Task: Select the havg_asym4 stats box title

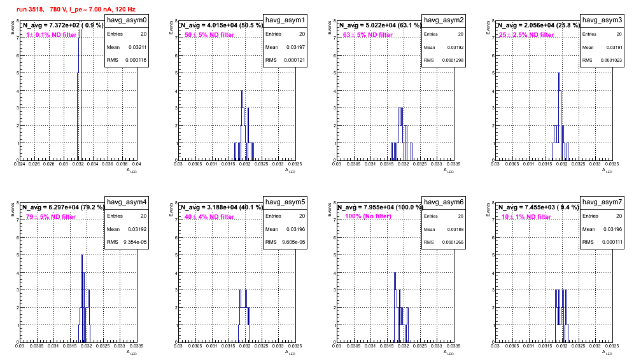Action: 127,202
